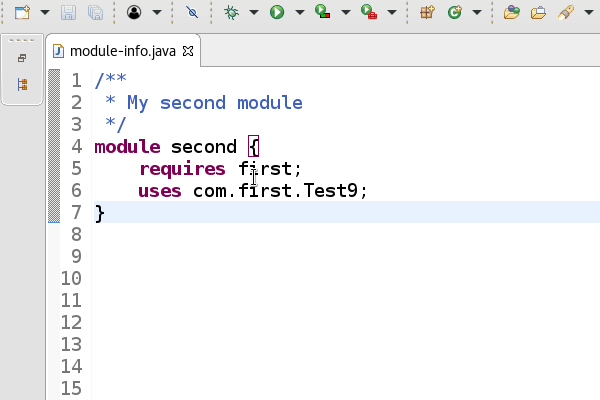Click the green Run button
The height and width of the screenshot is (400, 600).
pos(277,12)
